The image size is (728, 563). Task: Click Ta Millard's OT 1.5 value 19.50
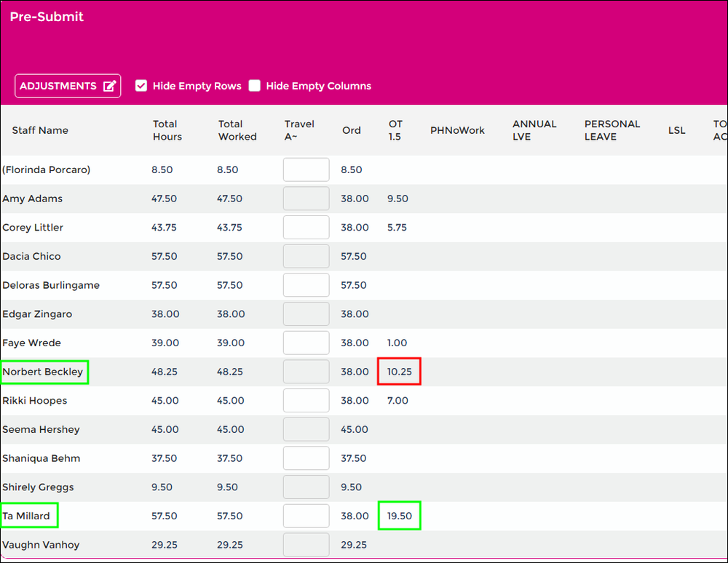(399, 516)
